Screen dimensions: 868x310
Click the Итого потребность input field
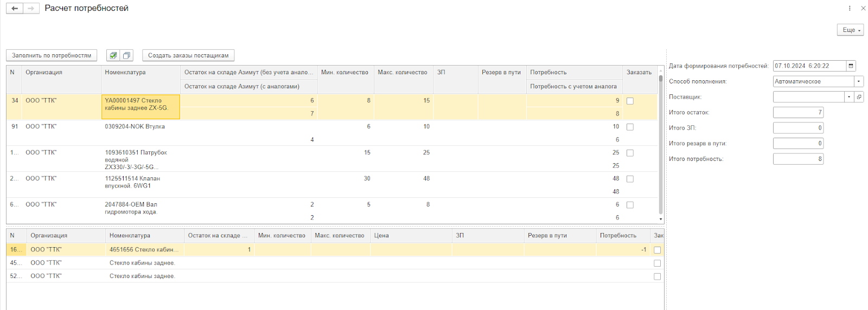797,159
